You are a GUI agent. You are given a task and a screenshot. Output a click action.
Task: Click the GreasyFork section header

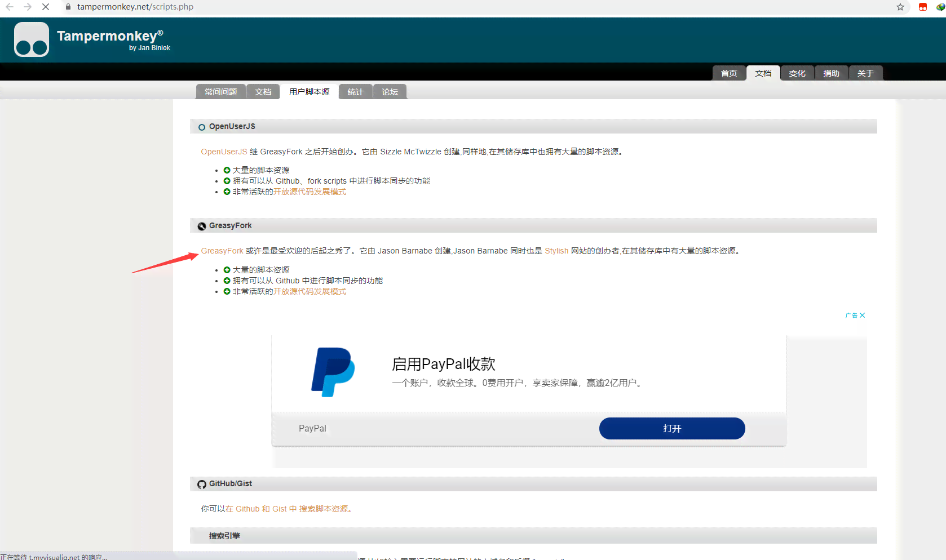533,225
